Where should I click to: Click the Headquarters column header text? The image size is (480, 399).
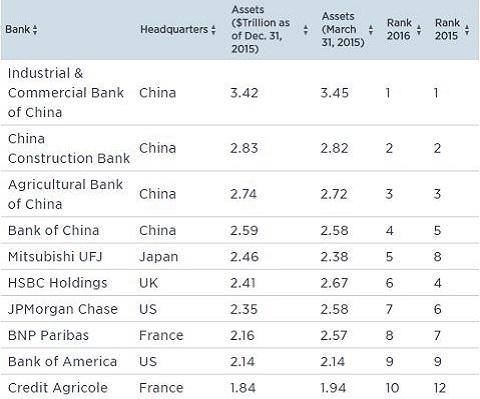click(x=174, y=29)
